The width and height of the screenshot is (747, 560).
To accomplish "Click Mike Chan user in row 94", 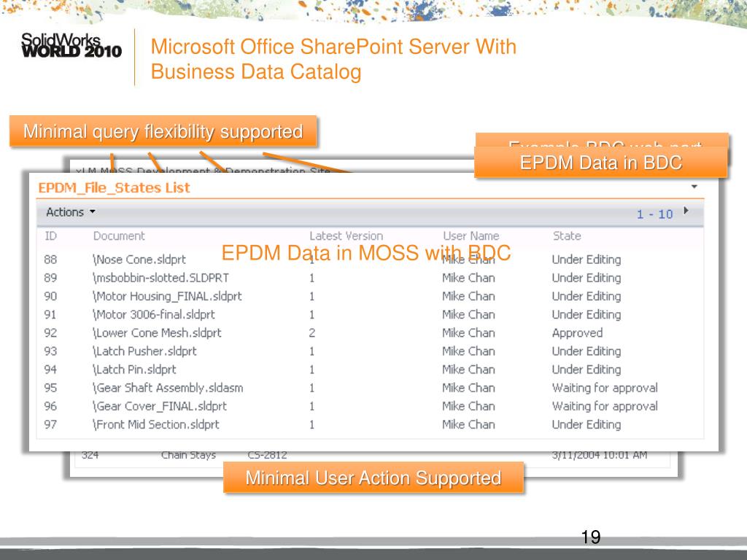I will pyautogui.click(x=468, y=370).
